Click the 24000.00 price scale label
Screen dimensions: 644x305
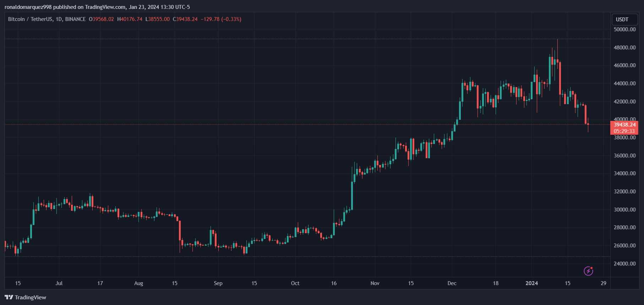coord(624,264)
